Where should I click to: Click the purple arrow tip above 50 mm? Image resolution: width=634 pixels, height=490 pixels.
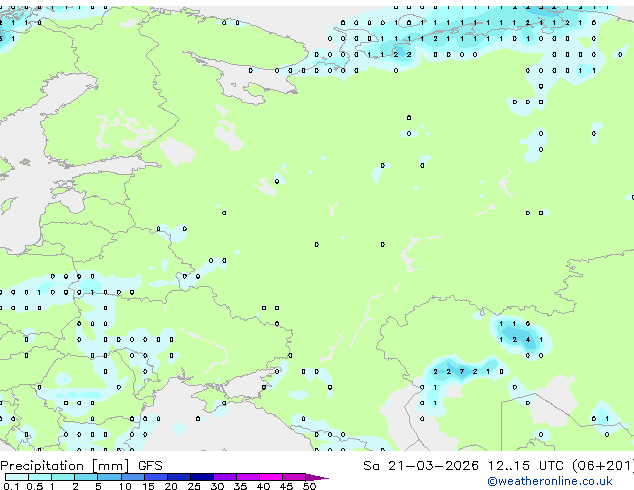(x=317, y=477)
